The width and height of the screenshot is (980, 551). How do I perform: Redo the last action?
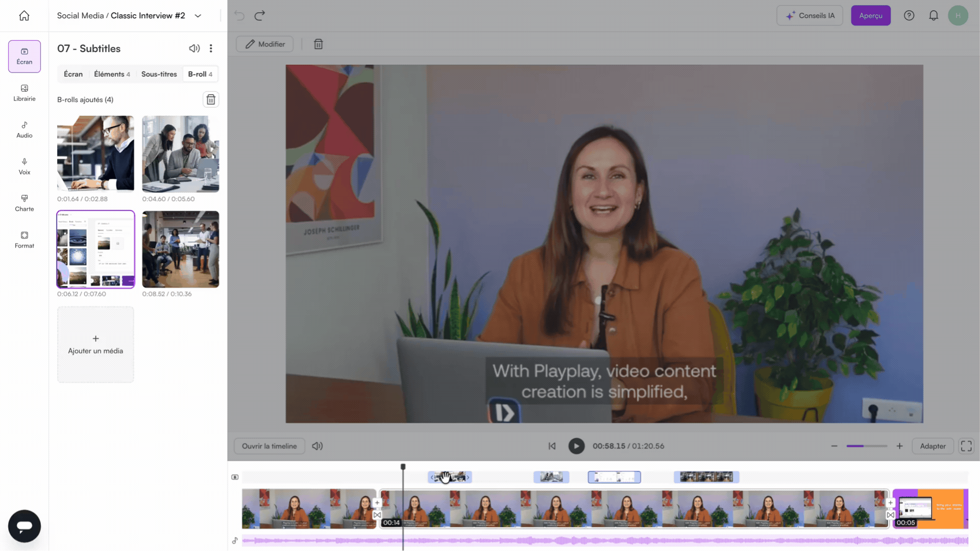point(260,15)
